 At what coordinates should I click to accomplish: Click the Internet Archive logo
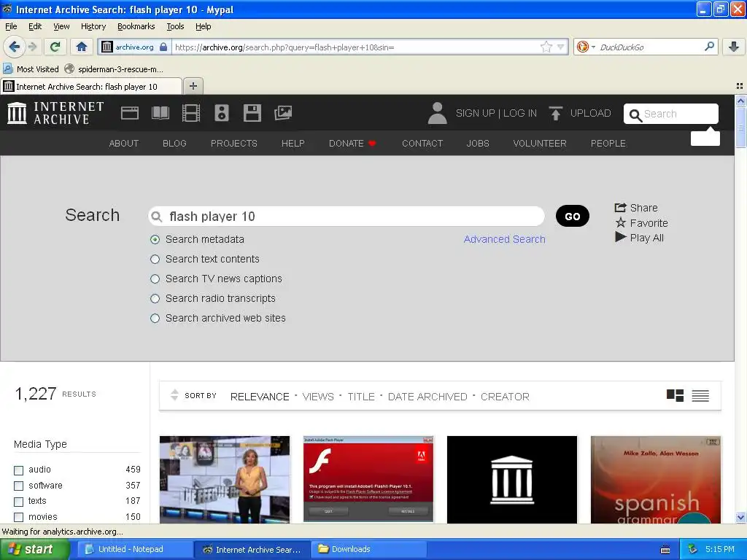(55, 113)
